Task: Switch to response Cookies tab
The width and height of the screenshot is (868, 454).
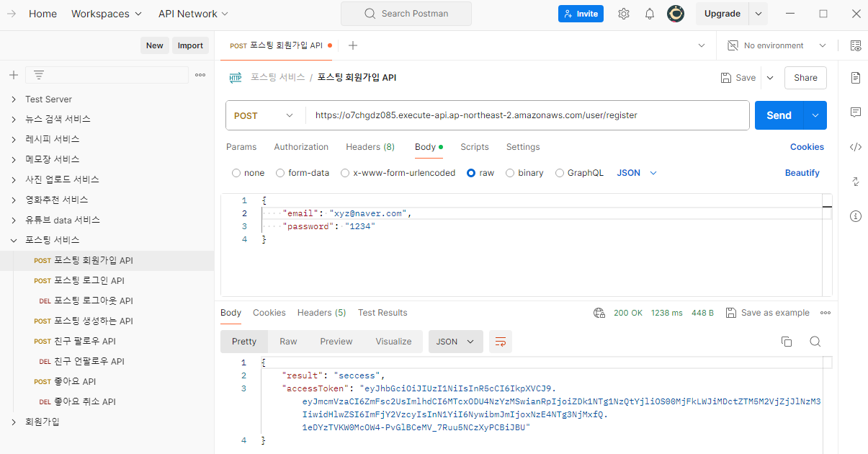Action: [x=269, y=313]
